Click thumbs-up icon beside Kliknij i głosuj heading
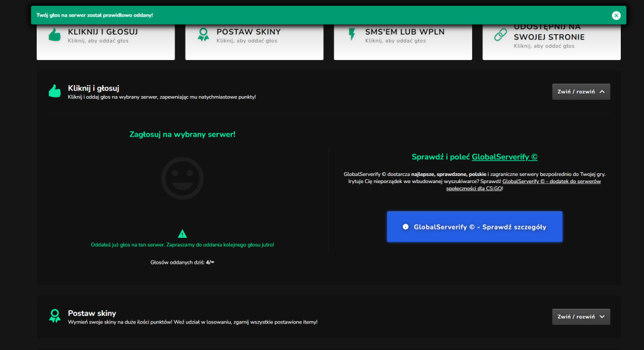Image resolution: width=644 pixels, height=350 pixels. tap(55, 92)
